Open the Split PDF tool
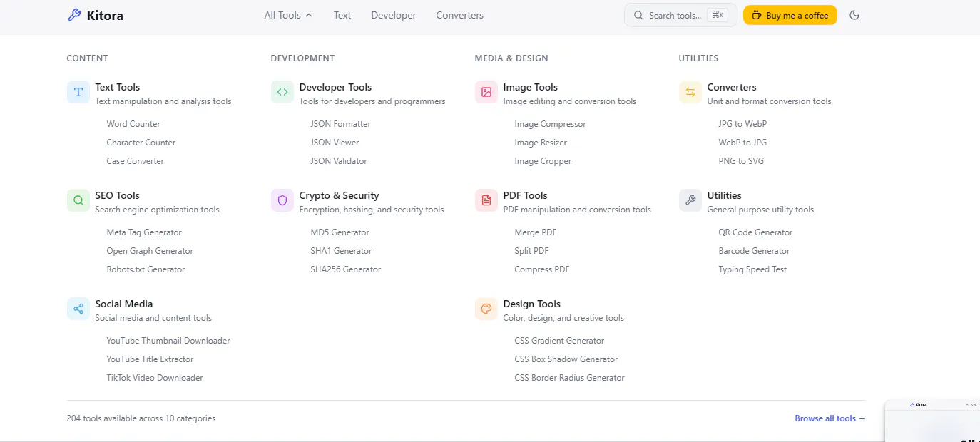The image size is (980, 442). (531, 251)
